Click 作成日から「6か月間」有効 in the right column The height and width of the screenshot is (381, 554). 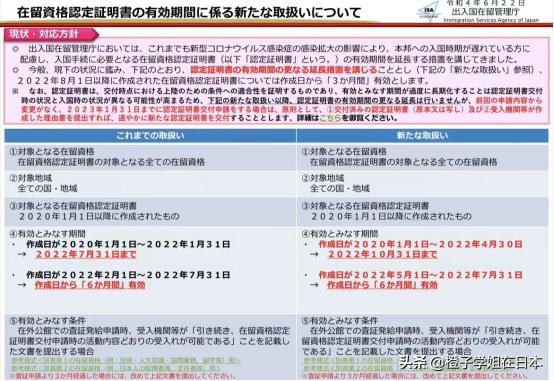[x=382, y=285]
